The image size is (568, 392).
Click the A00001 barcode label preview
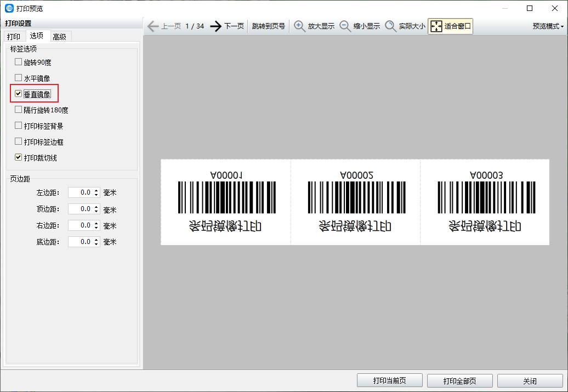(226, 202)
